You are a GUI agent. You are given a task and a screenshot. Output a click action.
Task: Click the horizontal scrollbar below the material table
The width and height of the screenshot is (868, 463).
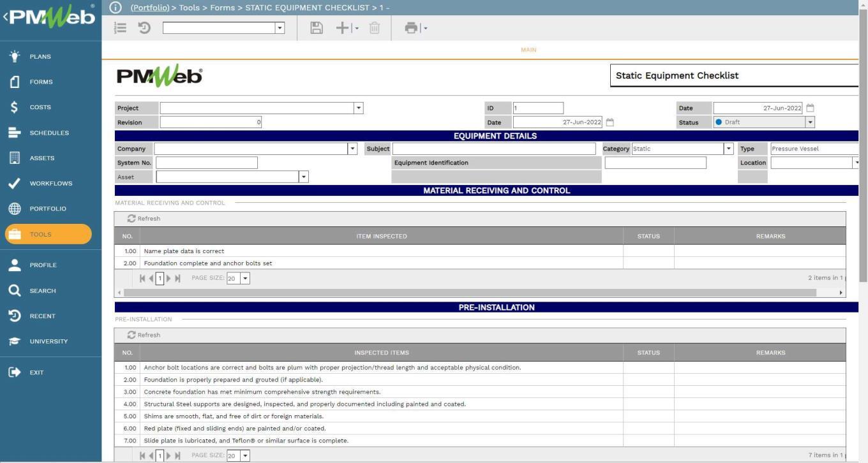coord(479,291)
